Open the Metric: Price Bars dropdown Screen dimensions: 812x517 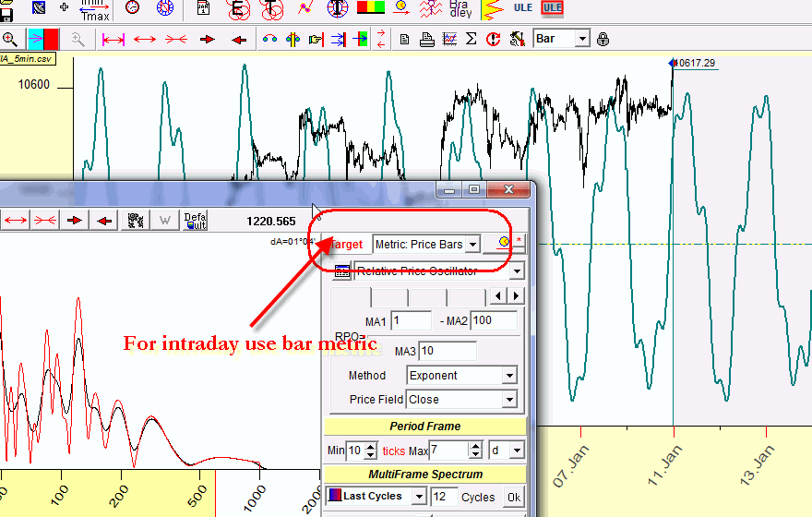coord(472,244)
